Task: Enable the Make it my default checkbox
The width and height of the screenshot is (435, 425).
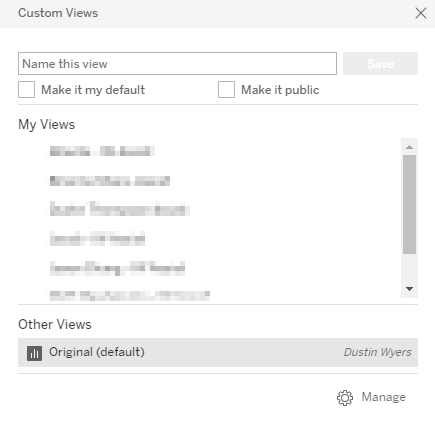Action: 26,90
